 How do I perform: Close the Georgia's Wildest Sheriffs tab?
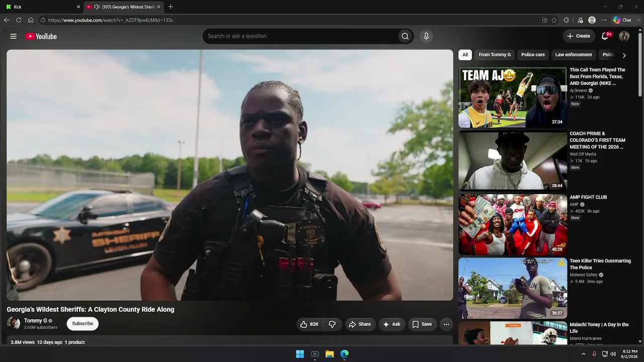click(159, 7)
